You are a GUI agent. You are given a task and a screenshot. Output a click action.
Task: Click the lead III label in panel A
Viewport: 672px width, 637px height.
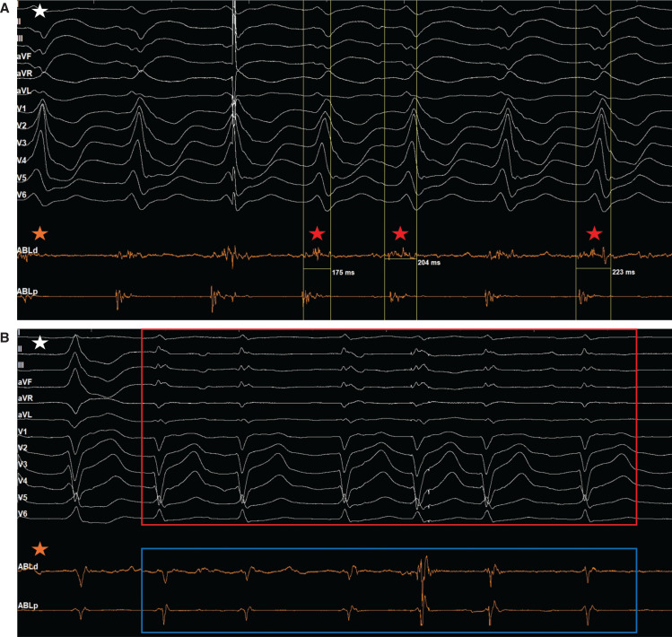20,39
